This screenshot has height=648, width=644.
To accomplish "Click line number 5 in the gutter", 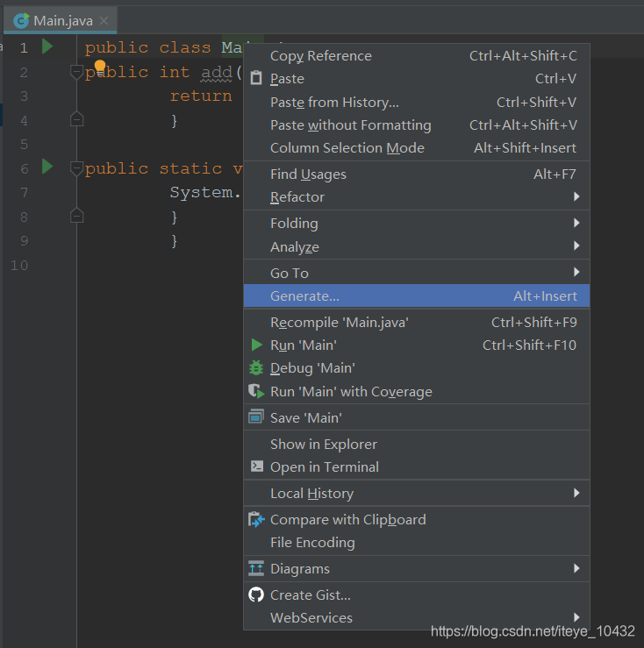I will pyautogui.click(x=24, y=144).
